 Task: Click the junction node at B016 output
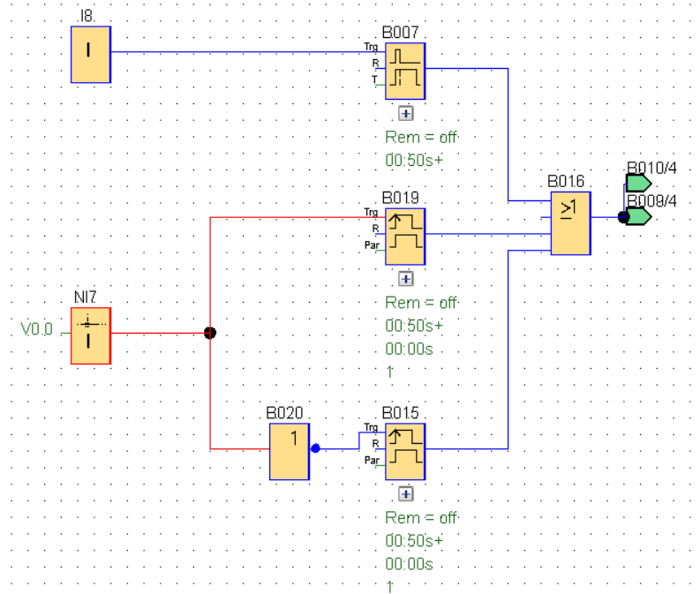tap(623, 217)
